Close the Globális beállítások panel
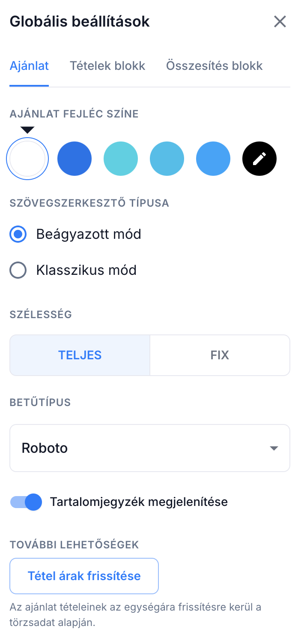This screenshot has width=298, height=644. 280,21
